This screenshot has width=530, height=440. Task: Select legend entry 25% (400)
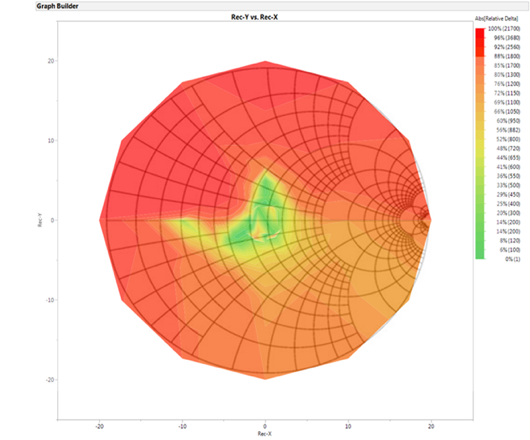[508, 204]
